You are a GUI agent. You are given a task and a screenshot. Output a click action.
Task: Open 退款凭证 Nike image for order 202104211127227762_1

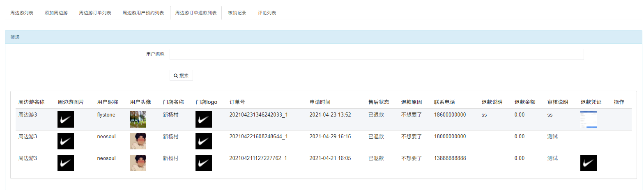(x=589, y=163)
